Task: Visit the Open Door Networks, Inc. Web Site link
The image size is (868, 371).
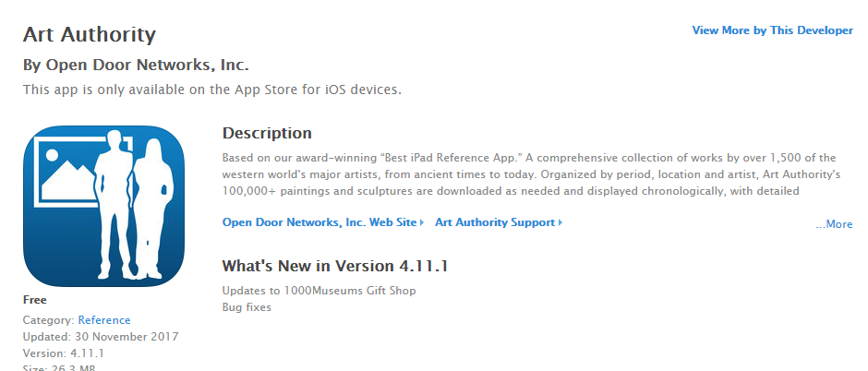Action: [x=319, y=222]
